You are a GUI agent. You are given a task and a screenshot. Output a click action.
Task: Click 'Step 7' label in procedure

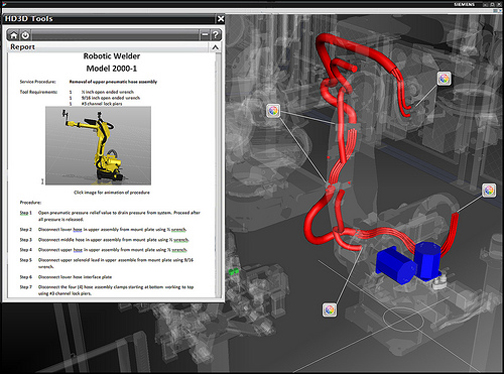click(26, 287)
